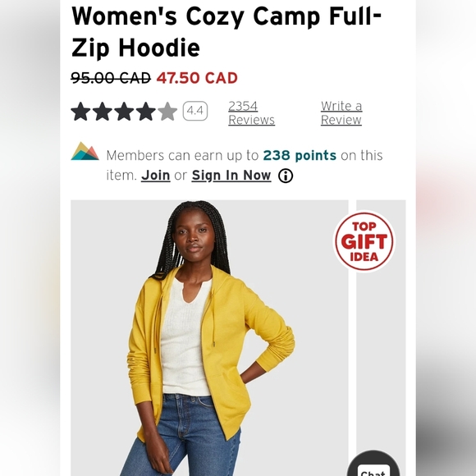Click the mountain rewards logo icon
The image size is (476, 476).
click(85, 151)
